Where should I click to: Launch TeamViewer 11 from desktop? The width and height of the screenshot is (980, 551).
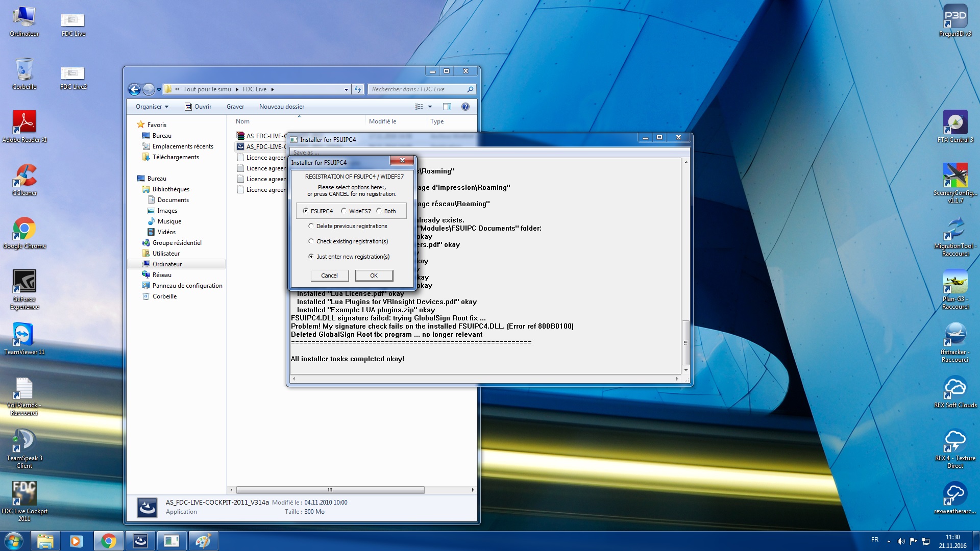[x=24, y=336]
